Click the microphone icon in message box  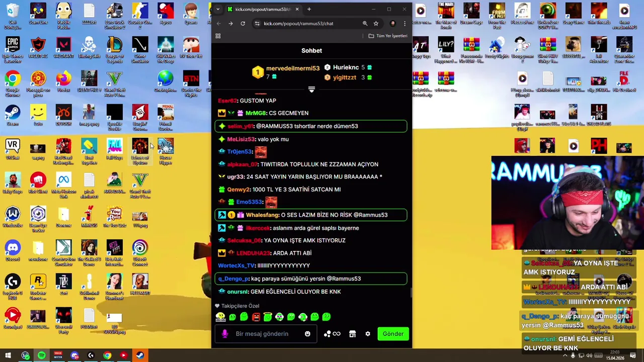pos(225,334)
